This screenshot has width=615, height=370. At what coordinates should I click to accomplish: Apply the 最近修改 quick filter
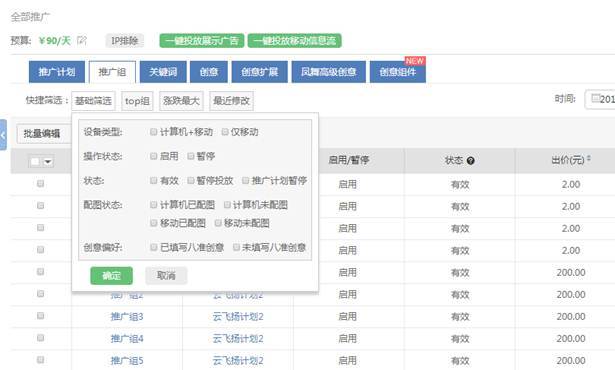pyautogui.click(x=231, y=101)
